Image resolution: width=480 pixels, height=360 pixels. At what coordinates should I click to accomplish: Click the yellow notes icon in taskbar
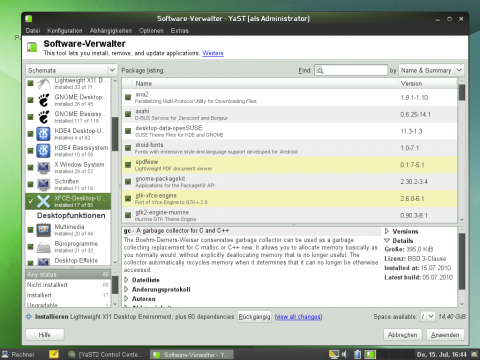[x=54, y=354]
